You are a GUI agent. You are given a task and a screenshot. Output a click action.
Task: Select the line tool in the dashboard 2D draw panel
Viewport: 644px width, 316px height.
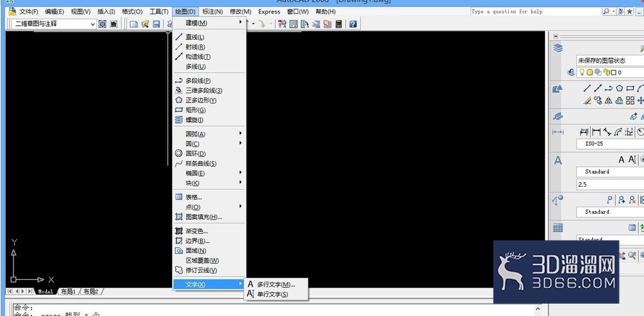click(x=587, y=88)
